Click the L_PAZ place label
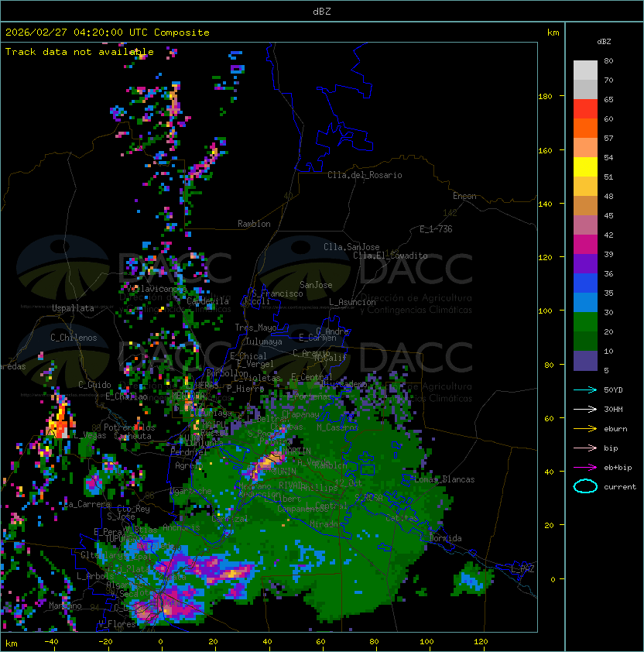The height and width of the screenshot is (652, 644). [x=522, y=569]
